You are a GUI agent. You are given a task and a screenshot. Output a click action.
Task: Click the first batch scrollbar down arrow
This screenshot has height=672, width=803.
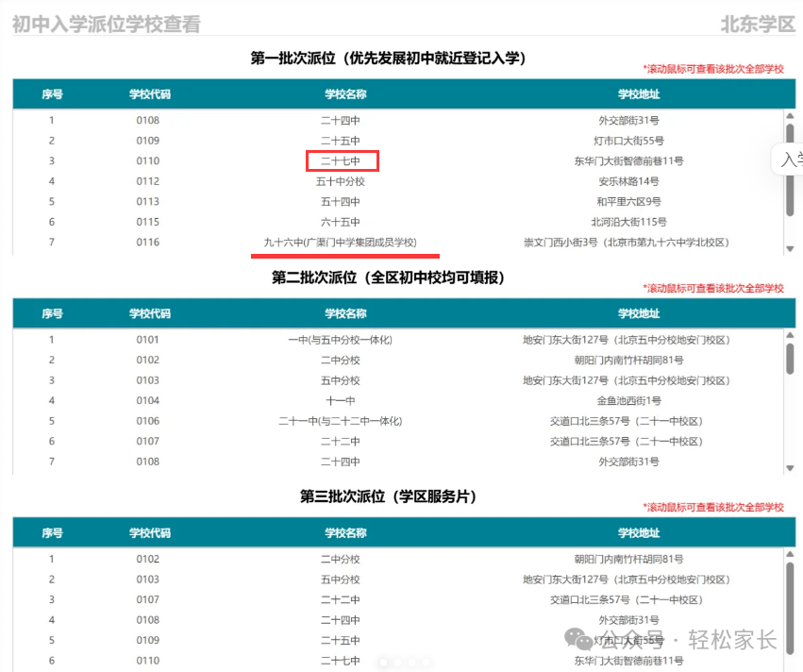790,249
